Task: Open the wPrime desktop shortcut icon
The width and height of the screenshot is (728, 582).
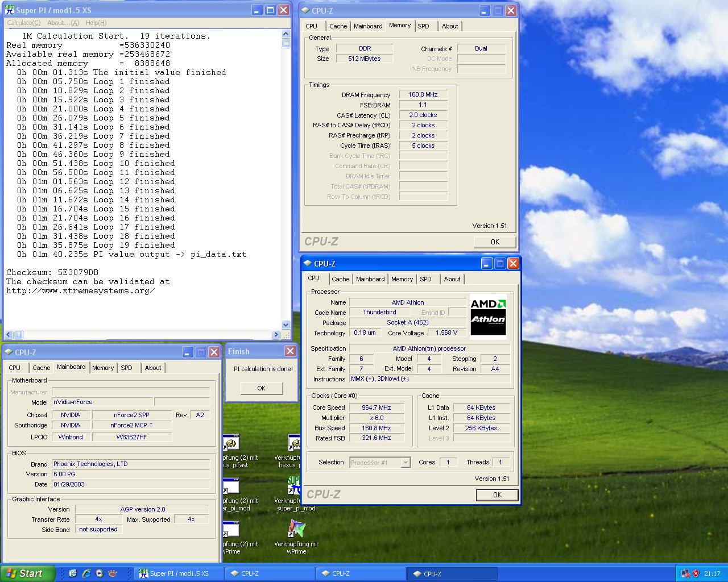Action: (x=296, y=529)
